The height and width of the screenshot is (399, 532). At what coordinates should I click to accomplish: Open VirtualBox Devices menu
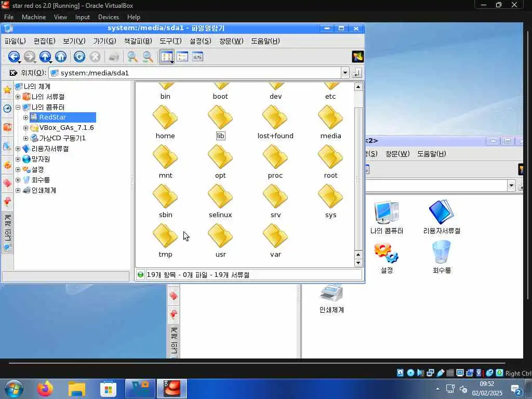(108, 17)
